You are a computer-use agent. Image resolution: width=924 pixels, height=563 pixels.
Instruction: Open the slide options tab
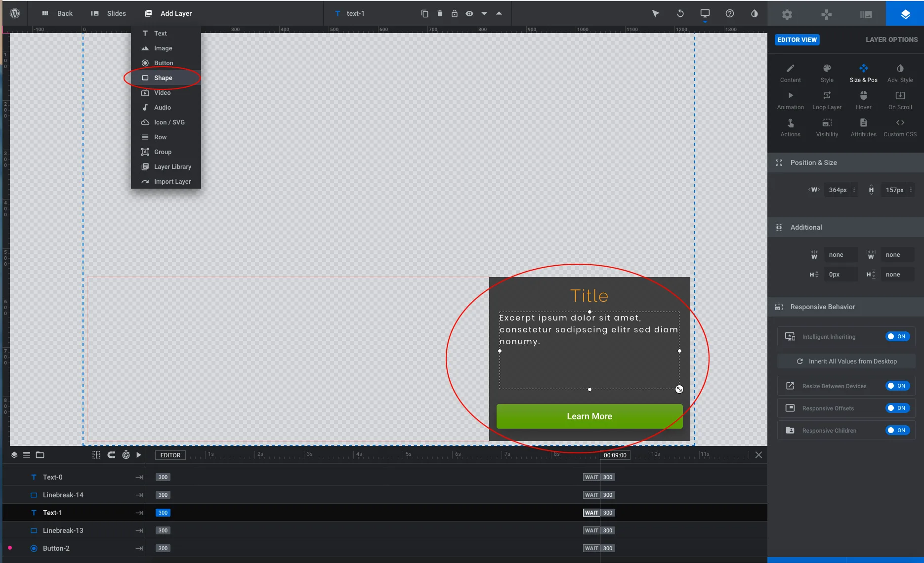click(x=866, y=14)
